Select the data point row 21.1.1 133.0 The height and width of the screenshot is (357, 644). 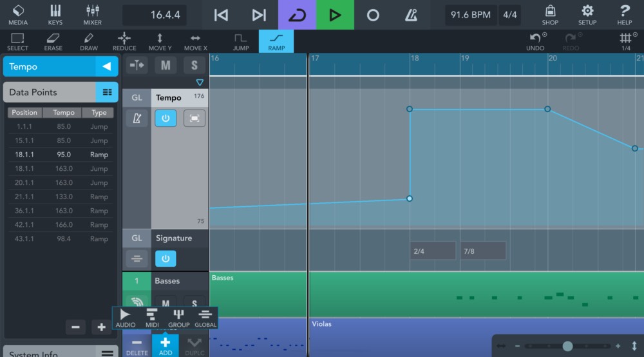click(61, 197)
